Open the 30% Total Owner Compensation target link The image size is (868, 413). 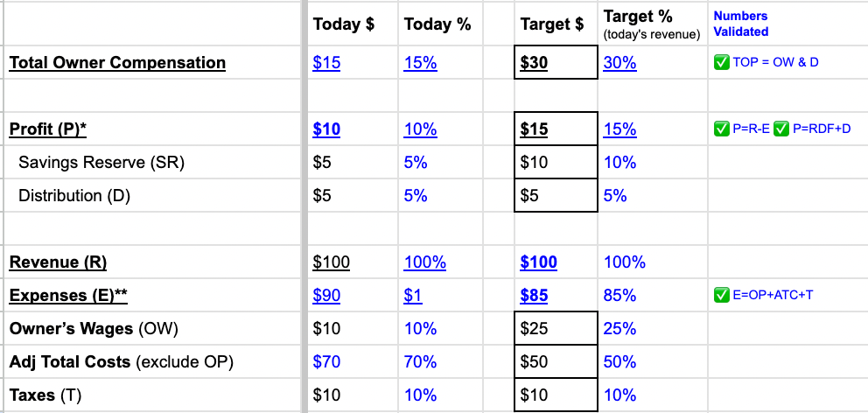[x=619, y=63]
